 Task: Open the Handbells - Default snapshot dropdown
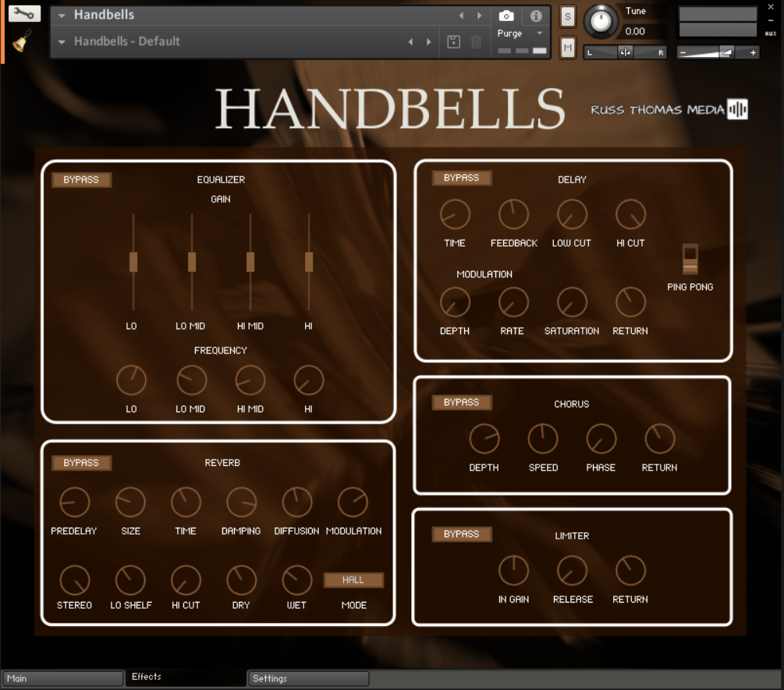point(62,42)
